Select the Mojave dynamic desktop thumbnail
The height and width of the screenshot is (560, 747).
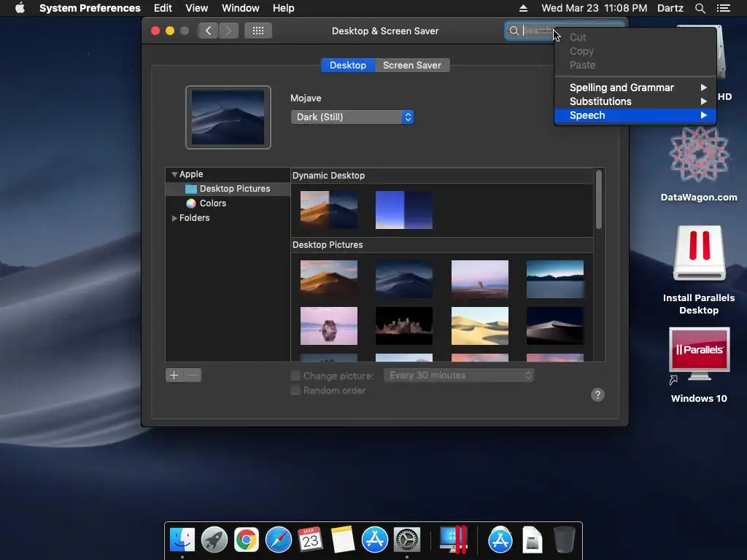[x=329, y=210]
